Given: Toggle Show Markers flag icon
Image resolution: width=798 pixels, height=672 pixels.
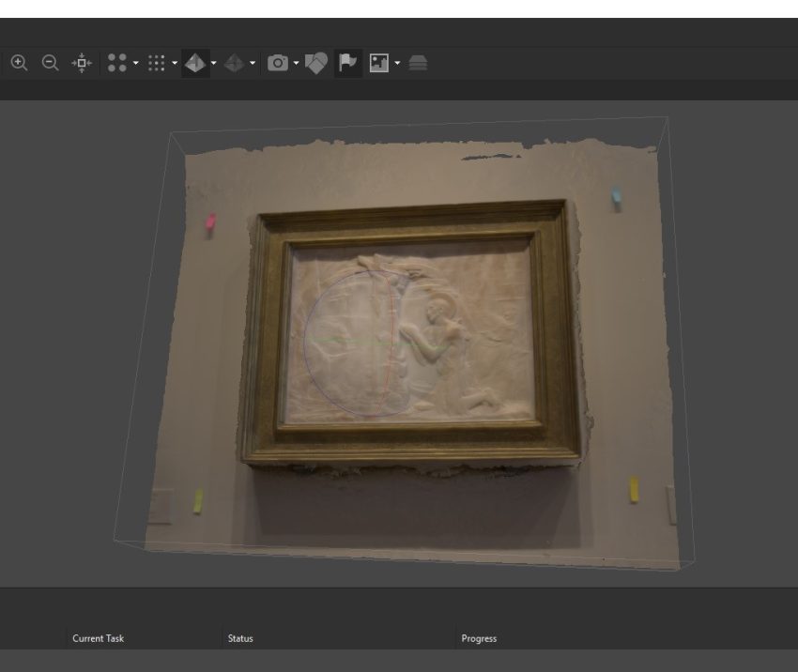Looking at the screenshot, I should [x=347, y=63].
